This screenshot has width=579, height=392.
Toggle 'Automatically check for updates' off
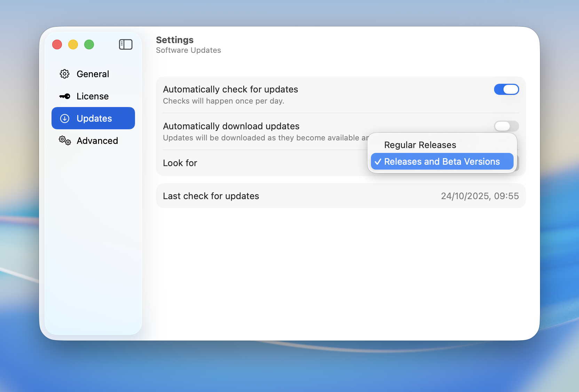tap(506, 89)
